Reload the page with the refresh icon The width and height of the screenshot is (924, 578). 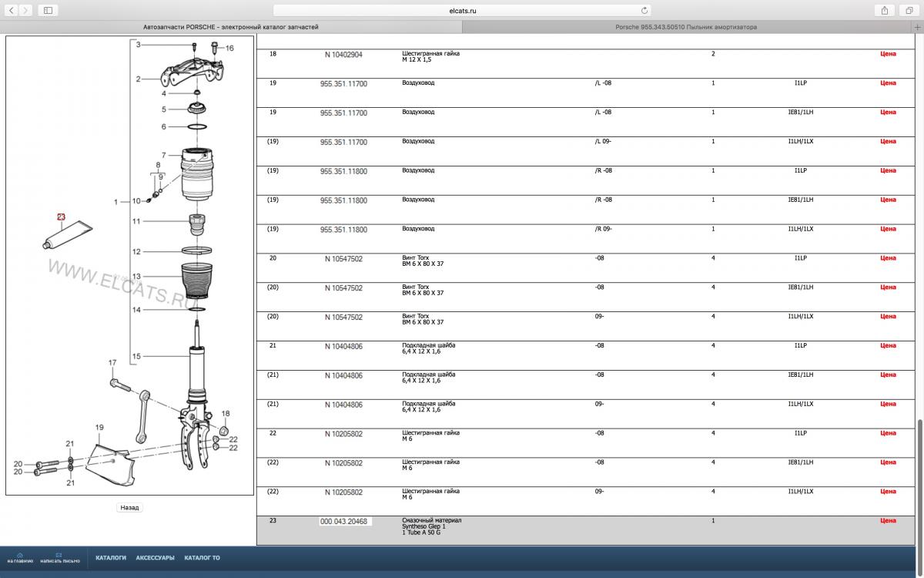coord(644,11)
